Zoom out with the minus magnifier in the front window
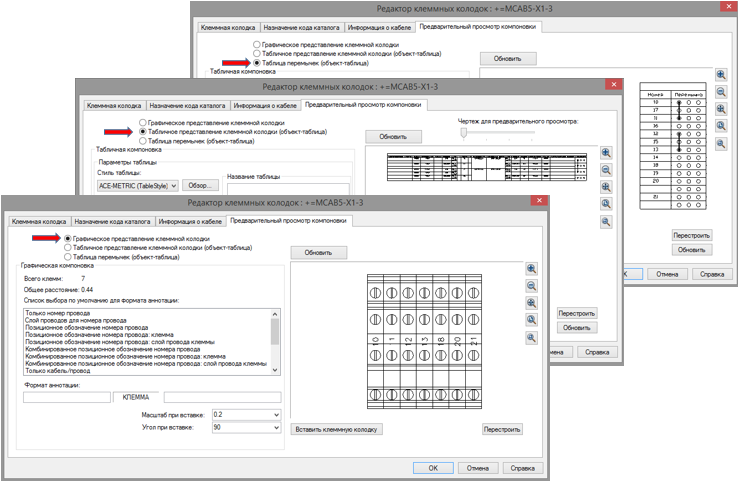Image resolution: width=738 pixels, height=481 pixels. coord(531,286)
